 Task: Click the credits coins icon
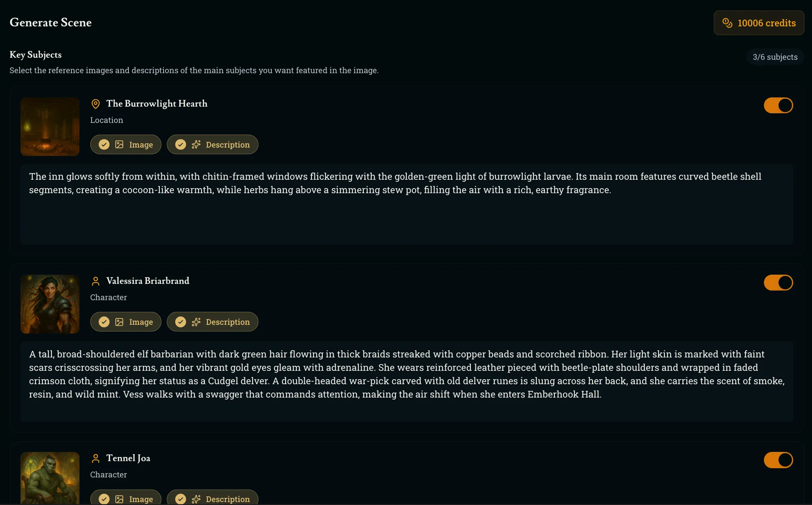[727, 23]
